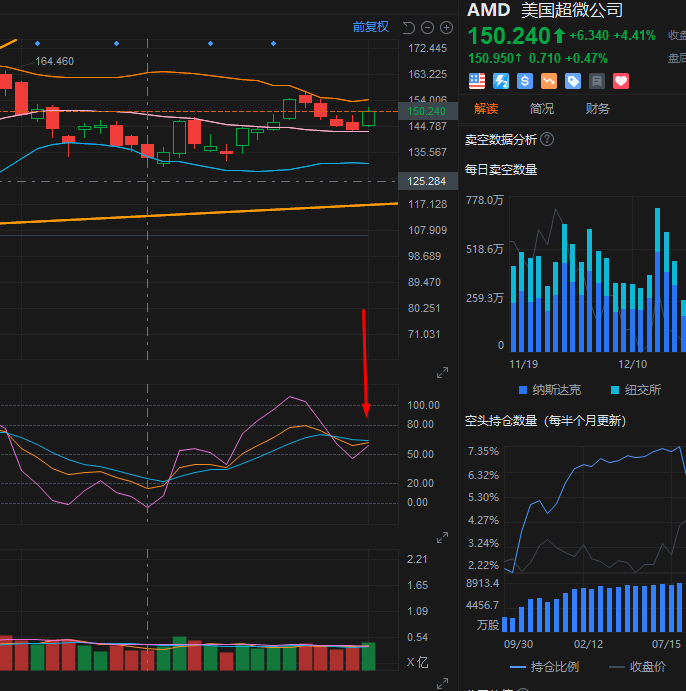
Task: Click the 150.240 current price axis tag
Action: (427, 111)
